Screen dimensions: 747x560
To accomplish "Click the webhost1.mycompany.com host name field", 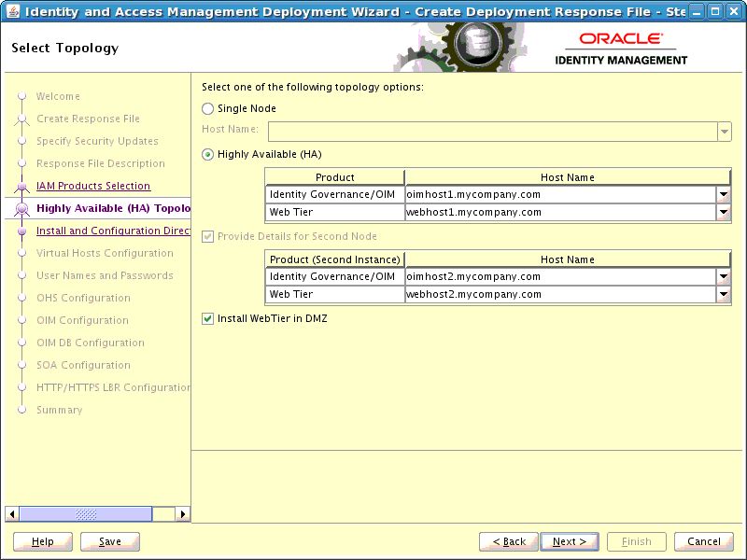I will tap(561, 213).
